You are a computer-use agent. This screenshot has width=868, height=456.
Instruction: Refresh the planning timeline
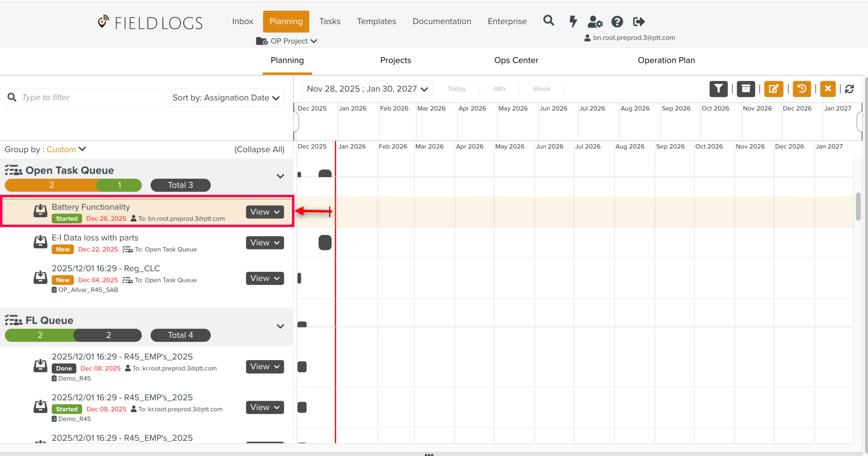(x=850, y=89)
